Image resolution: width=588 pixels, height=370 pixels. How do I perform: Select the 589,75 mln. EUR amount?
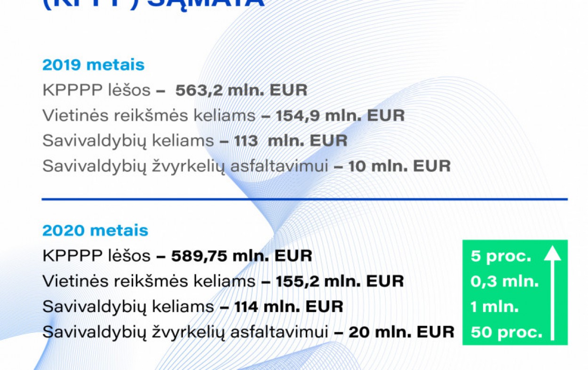(241, 256)
